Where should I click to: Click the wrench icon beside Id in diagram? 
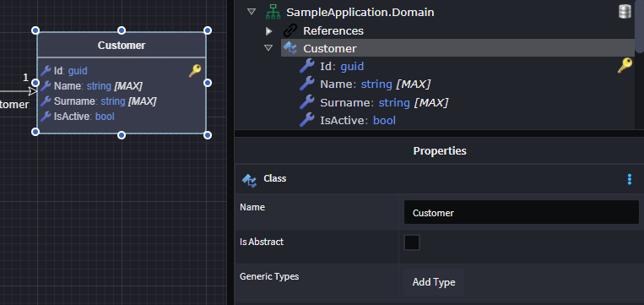tap(46, 71)
